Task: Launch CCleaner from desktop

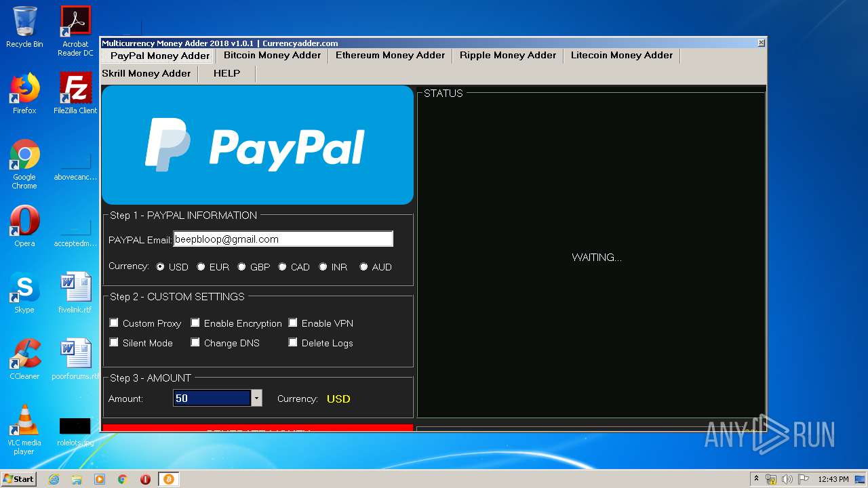Action: [x=24, y=359]
